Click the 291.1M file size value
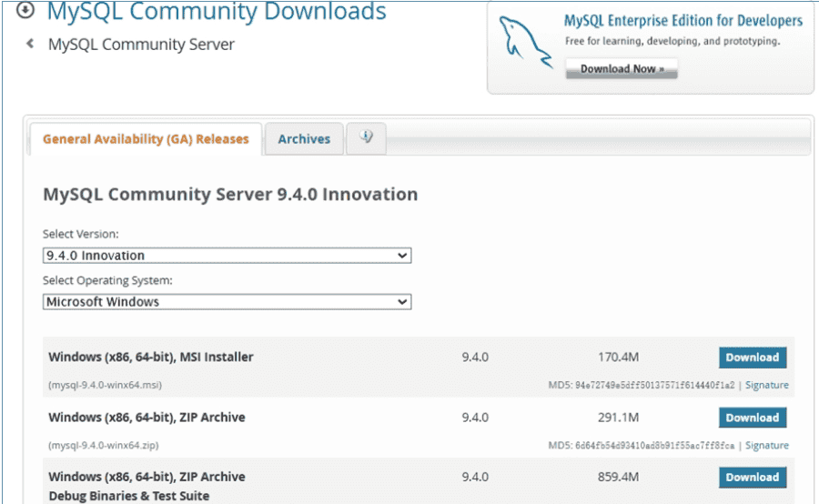This screenshot has height=504, width=819. click(618, 418)
